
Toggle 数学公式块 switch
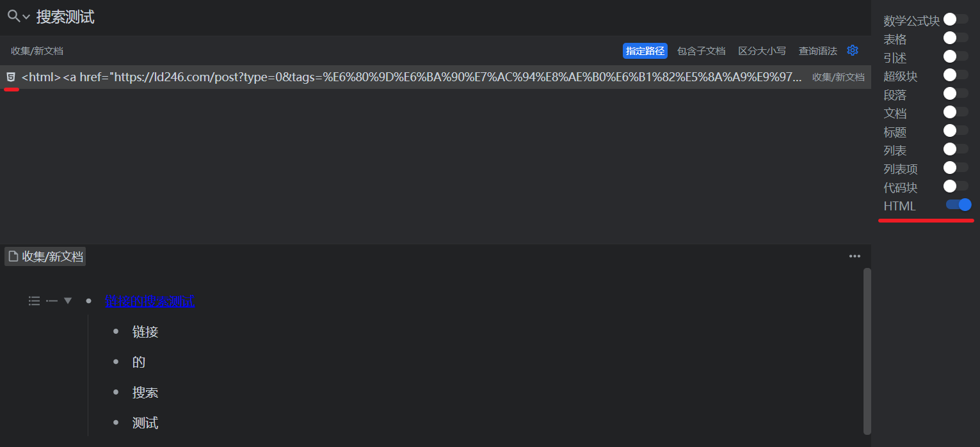956,19
